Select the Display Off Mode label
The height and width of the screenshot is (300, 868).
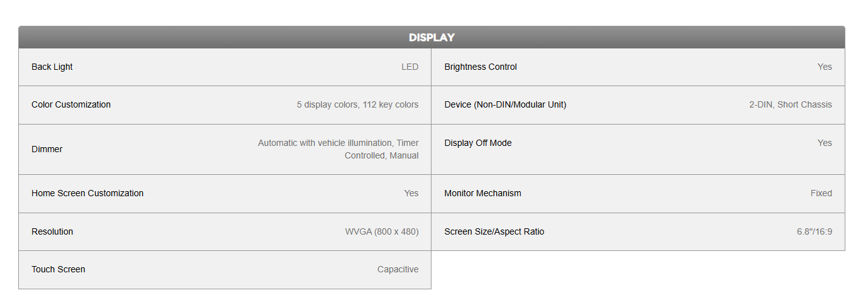point(478,143)
